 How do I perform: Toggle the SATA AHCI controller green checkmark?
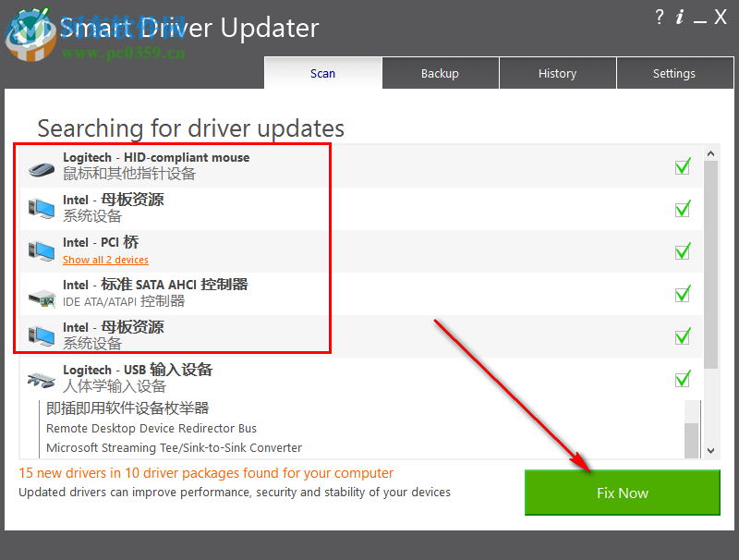point(683,293)
